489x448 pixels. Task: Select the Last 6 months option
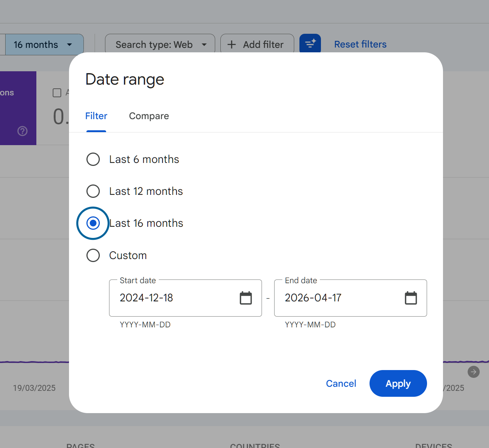[x=93, y=159]
